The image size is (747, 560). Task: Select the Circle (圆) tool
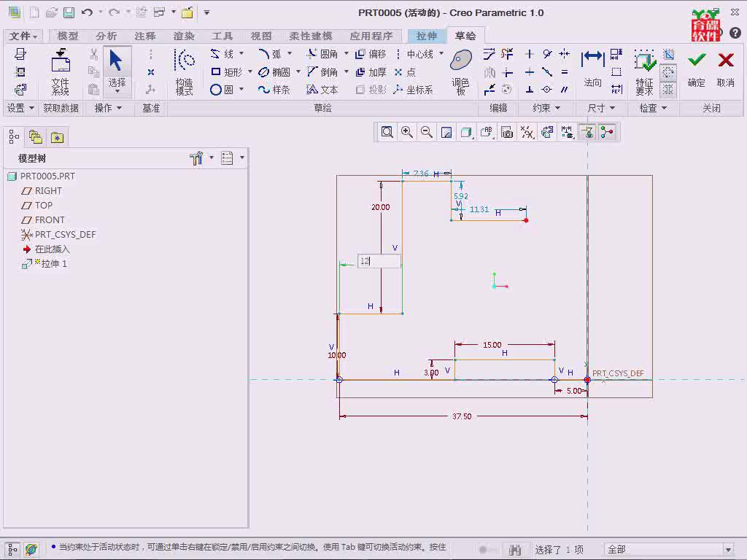point(222,90)
